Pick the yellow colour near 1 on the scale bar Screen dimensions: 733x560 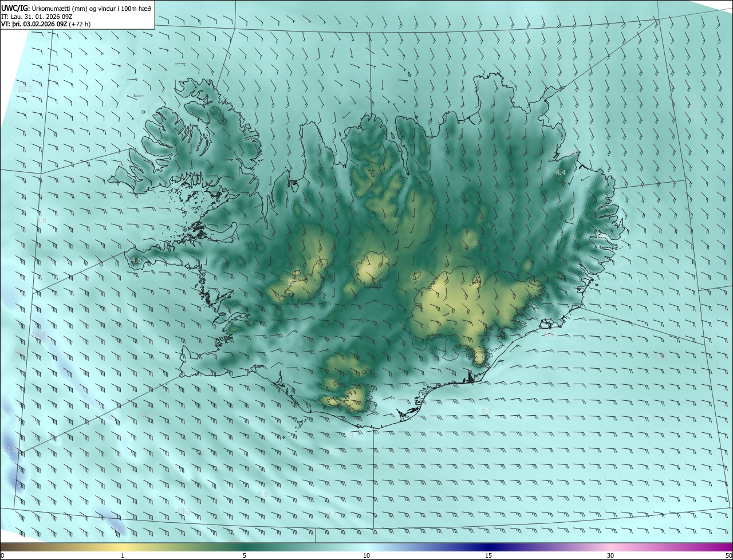point(123,547)
